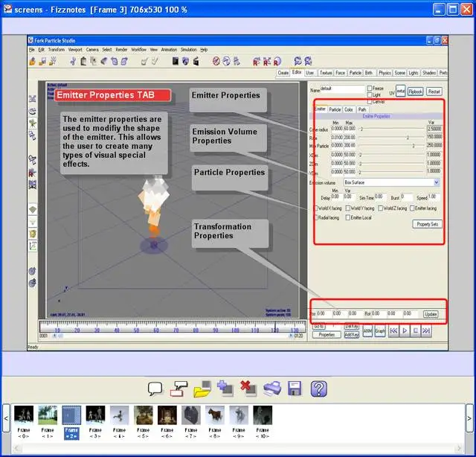Toggle the Light checkbox
The width and height of the screenshot is (476, 457).
click(370, 95)
